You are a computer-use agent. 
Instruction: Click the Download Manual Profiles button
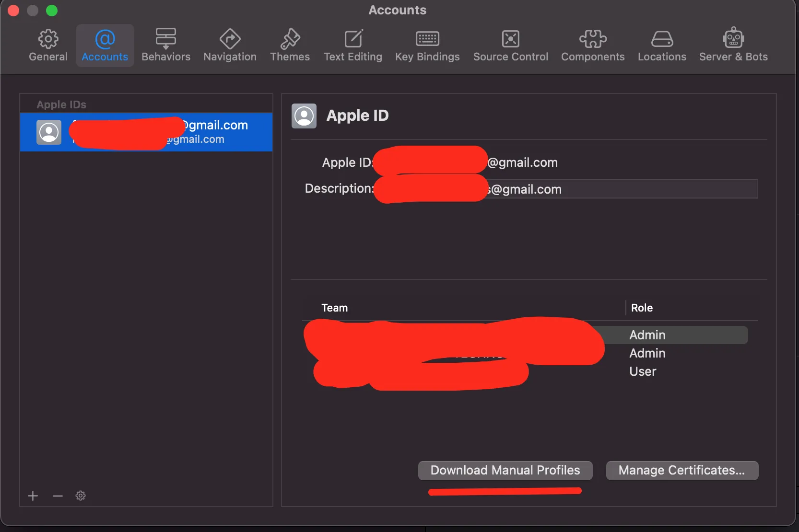point(505,470)
